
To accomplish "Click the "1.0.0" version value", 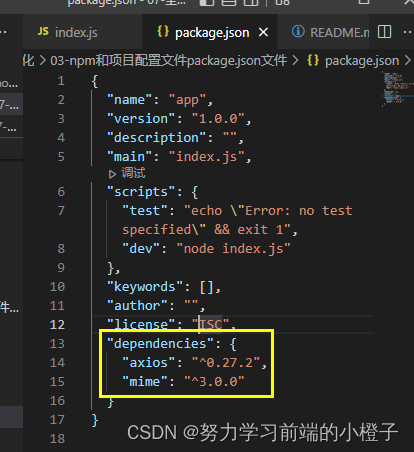I will [218, 119].
